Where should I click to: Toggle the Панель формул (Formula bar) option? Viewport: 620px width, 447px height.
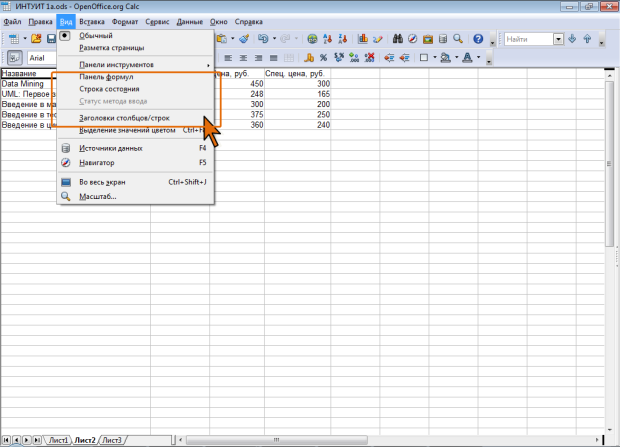(106, 77)
